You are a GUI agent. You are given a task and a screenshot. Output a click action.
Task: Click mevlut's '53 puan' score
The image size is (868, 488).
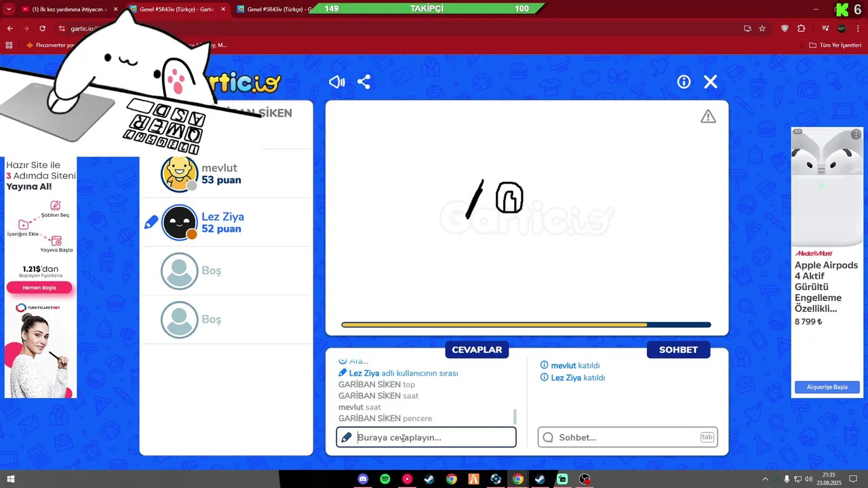click(x=221, y=180)
